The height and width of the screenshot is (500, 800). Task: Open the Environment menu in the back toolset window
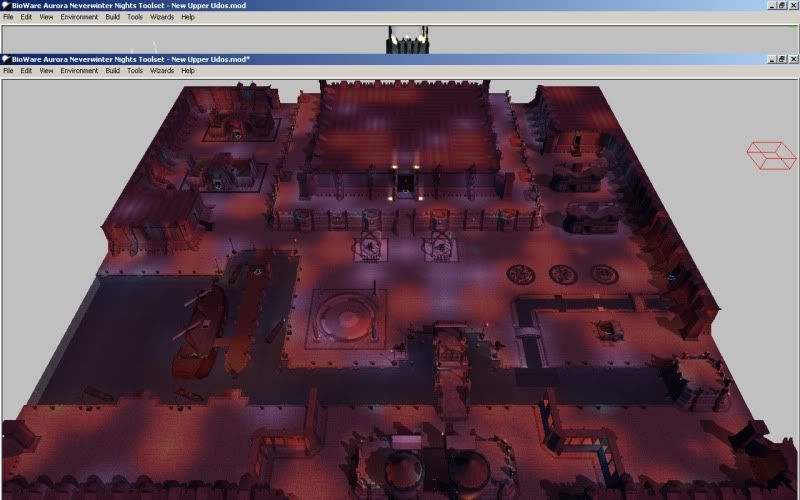[x=79, y=17]
